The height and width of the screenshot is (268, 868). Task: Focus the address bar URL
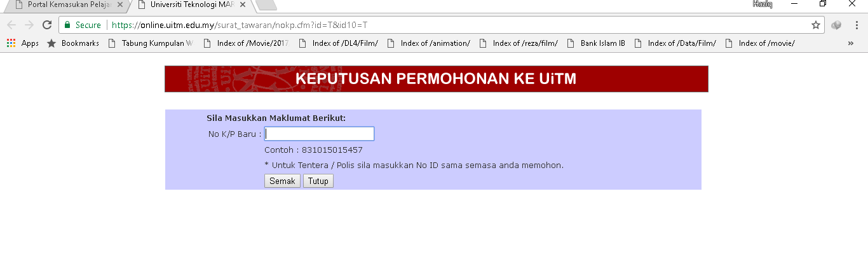(x=239, y=25)
